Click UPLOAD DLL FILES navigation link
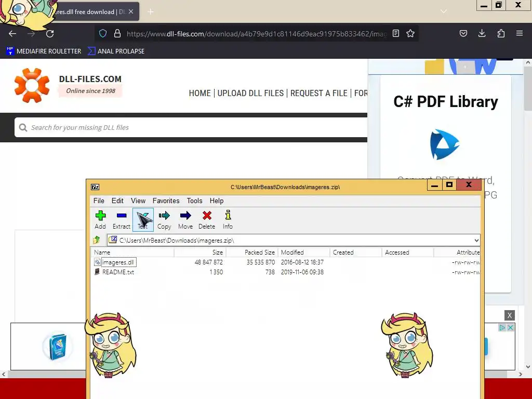532x399 pixels. (x=250, y=93)
